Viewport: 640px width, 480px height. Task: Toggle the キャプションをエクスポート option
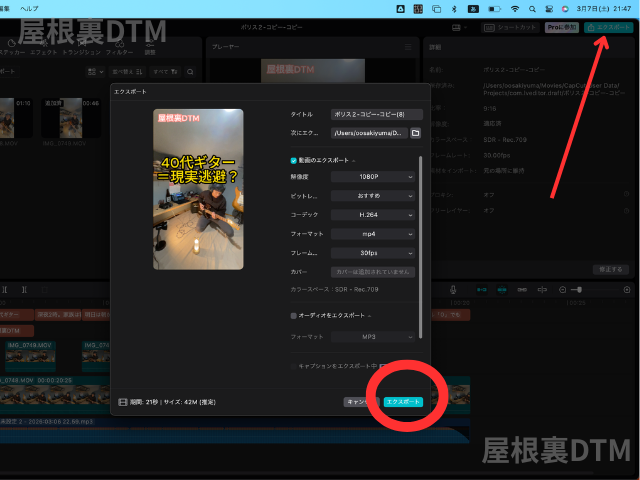click(x=294, y=366)
